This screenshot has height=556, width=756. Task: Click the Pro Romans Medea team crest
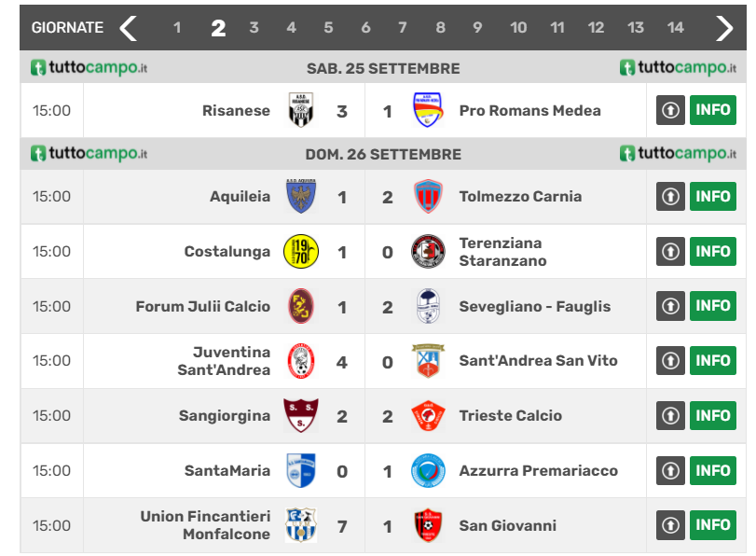click(428, 111)
